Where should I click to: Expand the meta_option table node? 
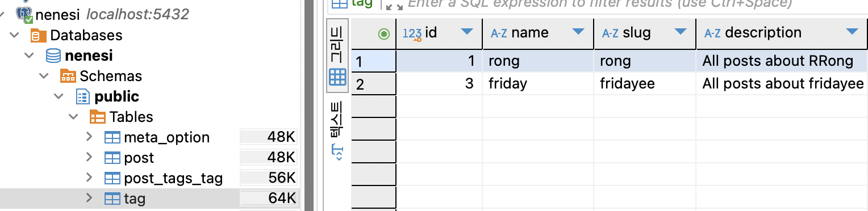[89, 137]
